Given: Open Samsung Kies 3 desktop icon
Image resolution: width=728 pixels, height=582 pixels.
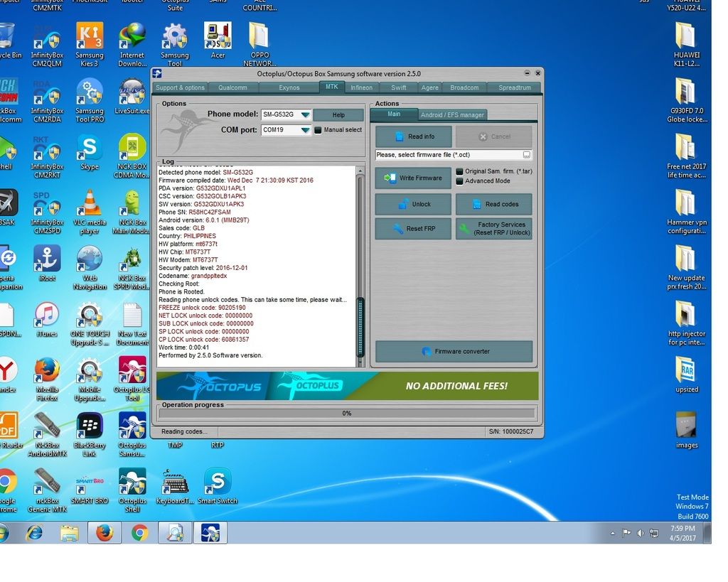Looking at the screenshot, I should click(89, 37).
